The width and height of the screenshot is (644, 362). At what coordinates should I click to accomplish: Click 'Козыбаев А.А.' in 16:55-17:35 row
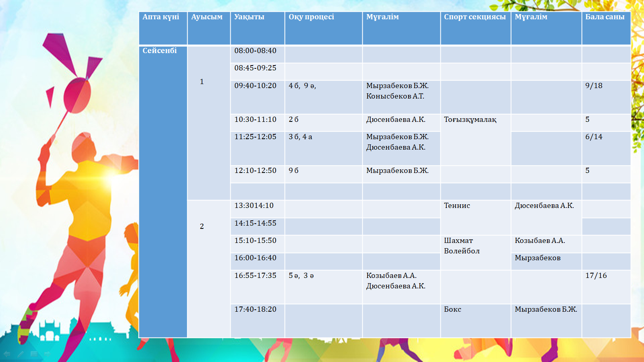coord(391,276)
